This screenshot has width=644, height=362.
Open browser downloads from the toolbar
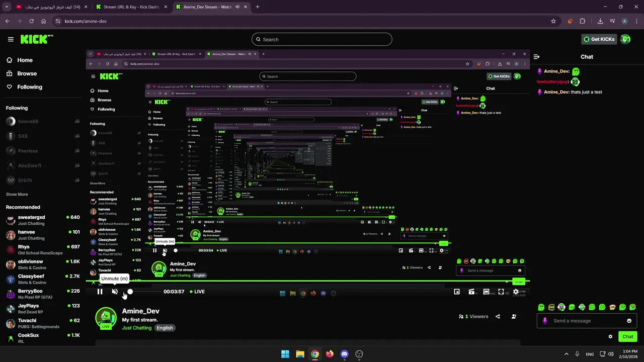600,21
